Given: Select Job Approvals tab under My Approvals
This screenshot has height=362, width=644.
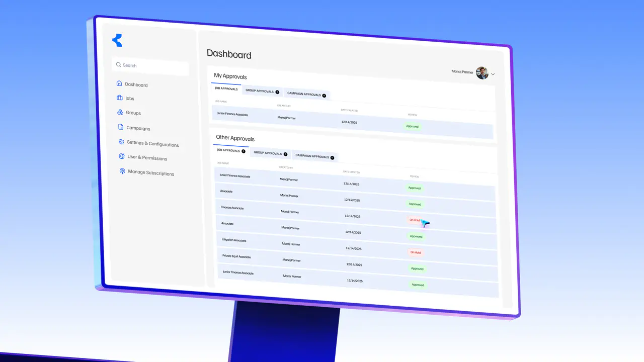Looking at the screenshot, I should (226, 88).
